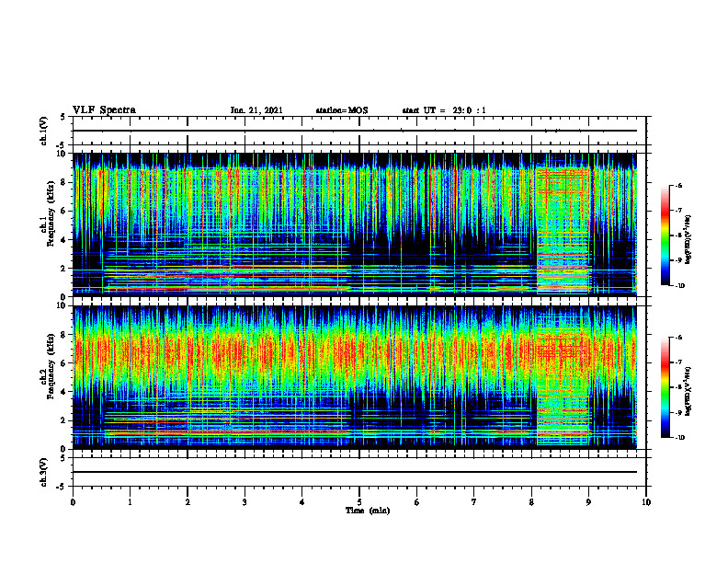
Task: Click the -10 value on ch.2 color bar
Action: pyautogui.click(x=680, y=438)
